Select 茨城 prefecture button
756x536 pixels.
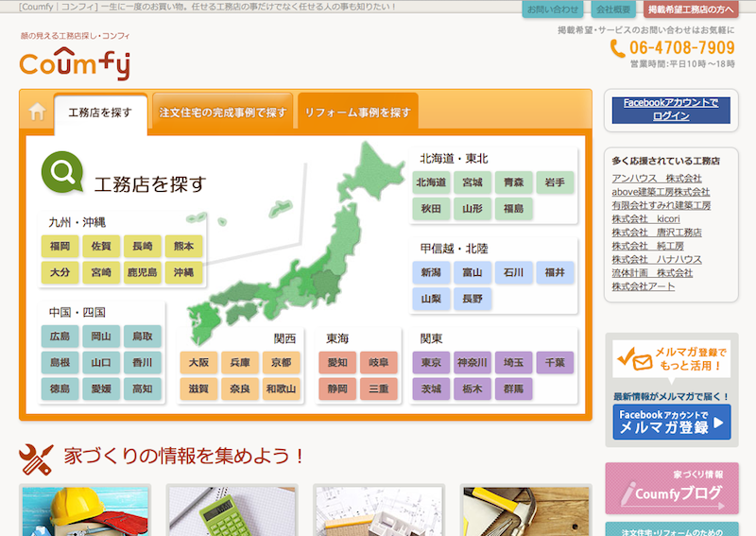[x=431, y=389]
